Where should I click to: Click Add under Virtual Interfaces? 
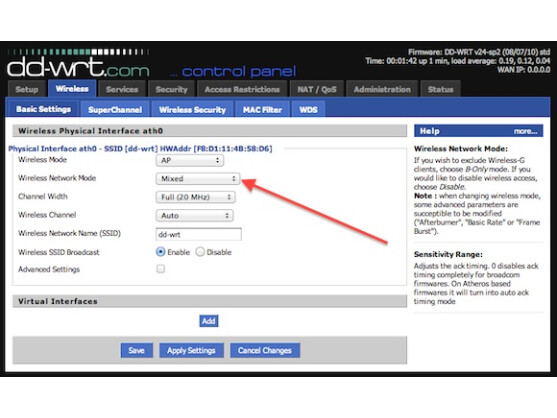[209, 321]
